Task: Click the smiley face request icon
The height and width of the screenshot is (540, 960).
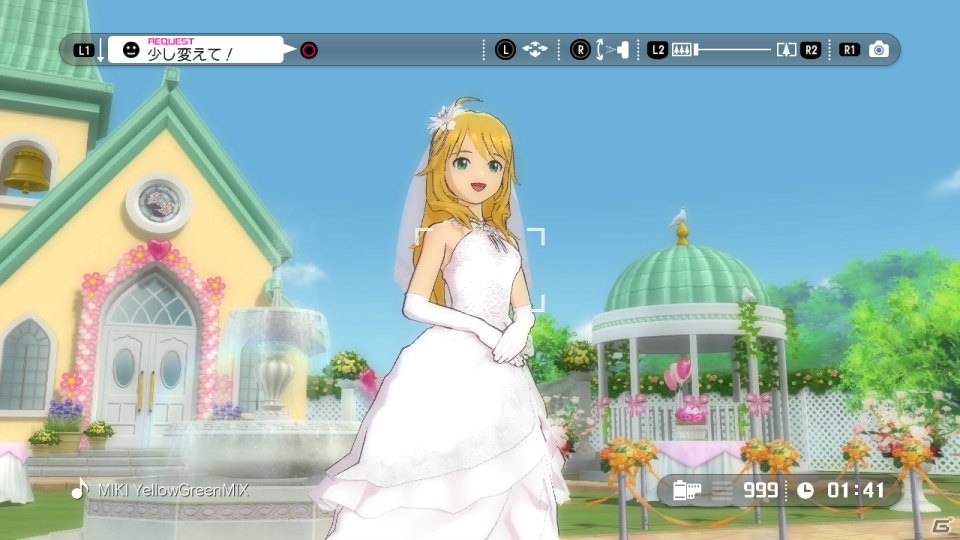Action: click(131, 50)
